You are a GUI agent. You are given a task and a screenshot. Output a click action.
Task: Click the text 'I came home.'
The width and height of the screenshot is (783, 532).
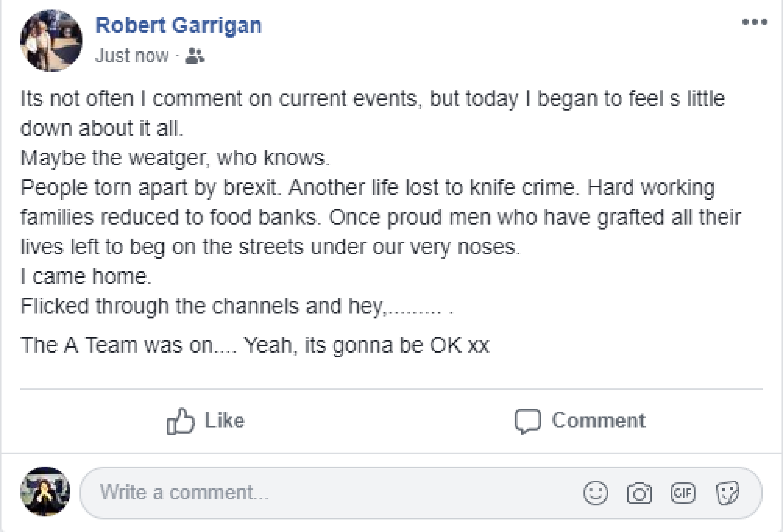click(x=86, y=276)
